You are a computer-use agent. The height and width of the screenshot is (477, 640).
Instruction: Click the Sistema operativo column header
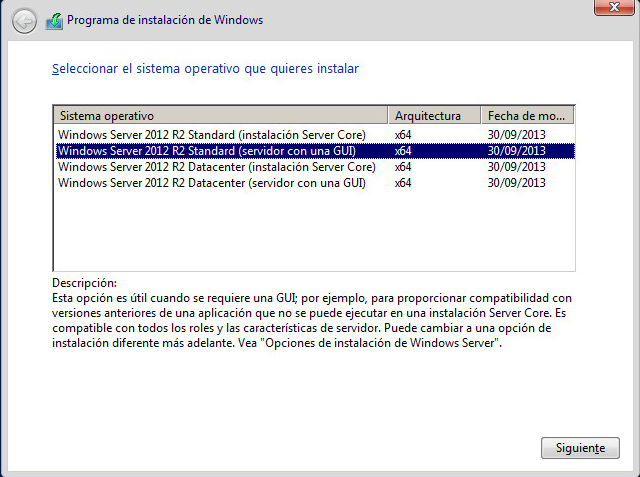point(220,116)
